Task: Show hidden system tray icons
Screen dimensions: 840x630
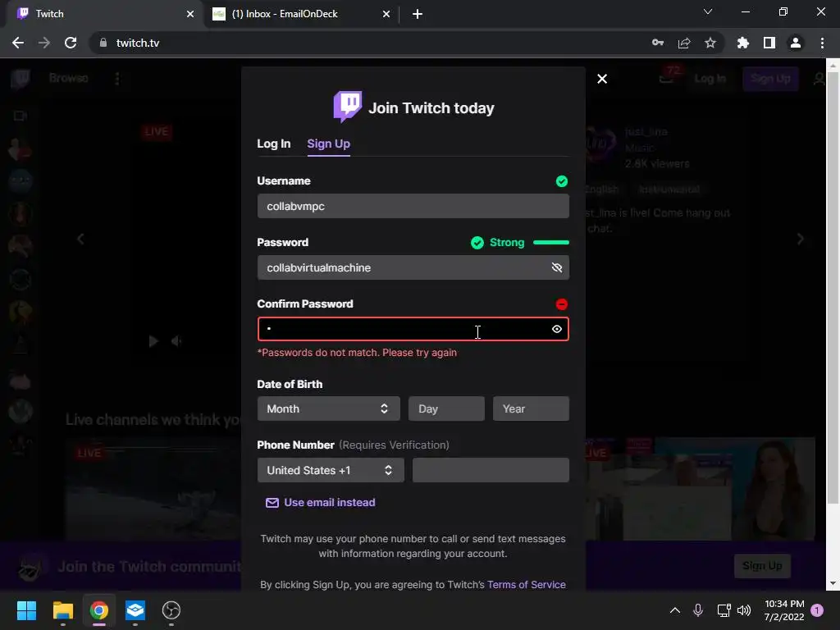Action: (x=675, y=610)
